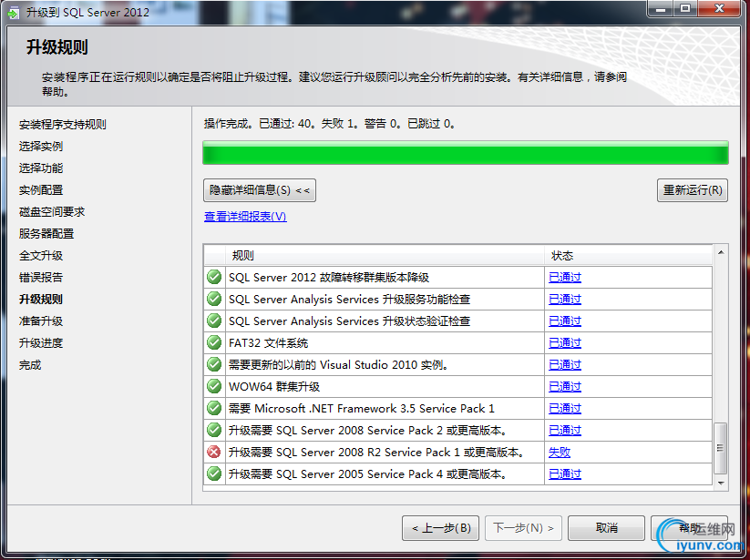
Task: Click 取消 to cancel setup
Action: click(607, 528)
